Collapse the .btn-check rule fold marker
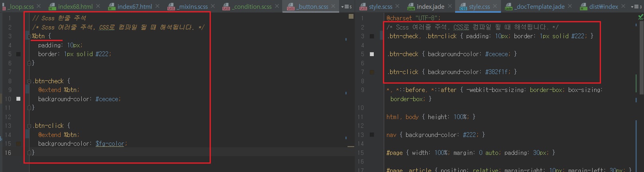The height and width of the screenshot is (172, 644). point(29,81)
